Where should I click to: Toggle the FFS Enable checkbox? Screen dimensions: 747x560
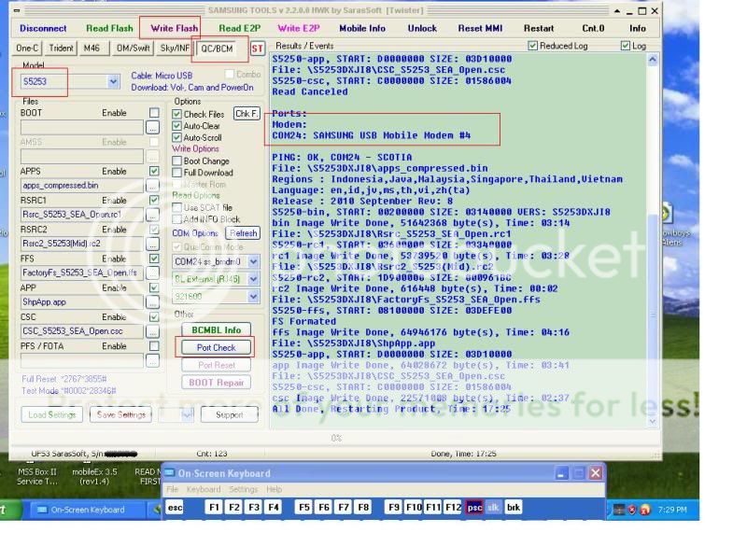(154, 259)
